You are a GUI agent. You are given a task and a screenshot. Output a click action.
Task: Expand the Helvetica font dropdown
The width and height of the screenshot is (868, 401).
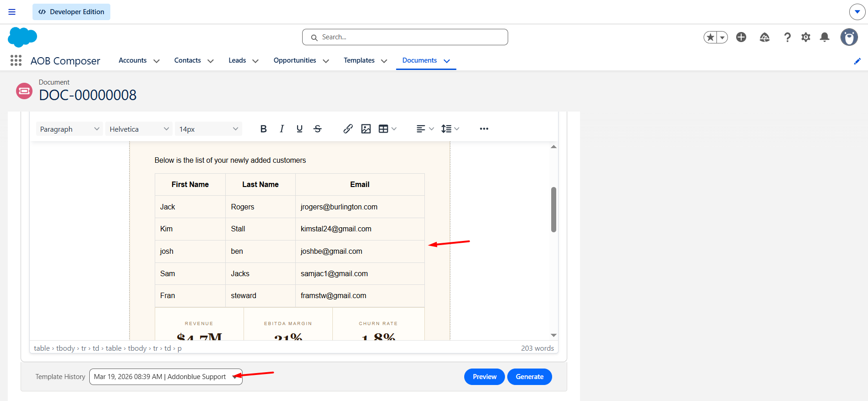(139, 129)
